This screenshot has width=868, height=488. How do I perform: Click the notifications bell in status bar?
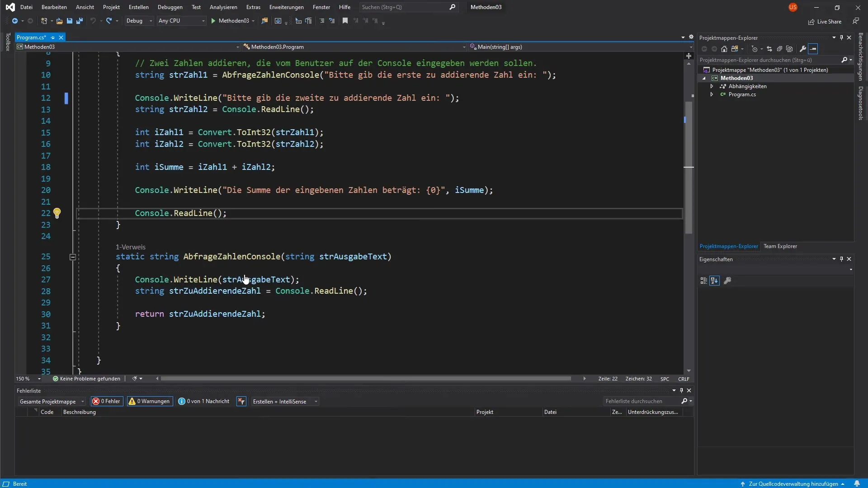click(857, 483)
